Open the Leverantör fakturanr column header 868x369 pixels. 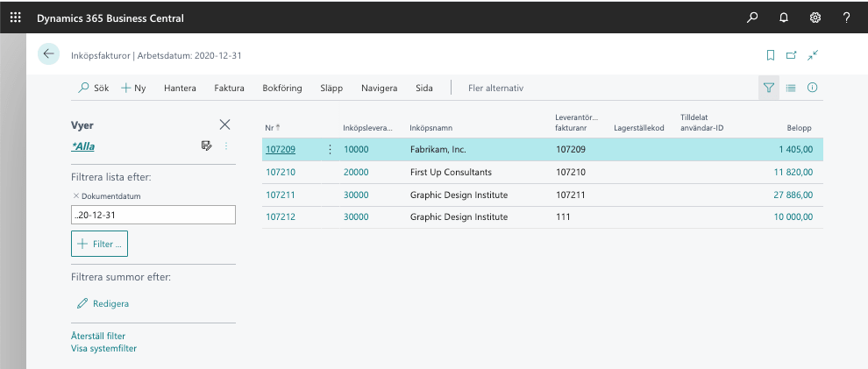tap(576, 123)
